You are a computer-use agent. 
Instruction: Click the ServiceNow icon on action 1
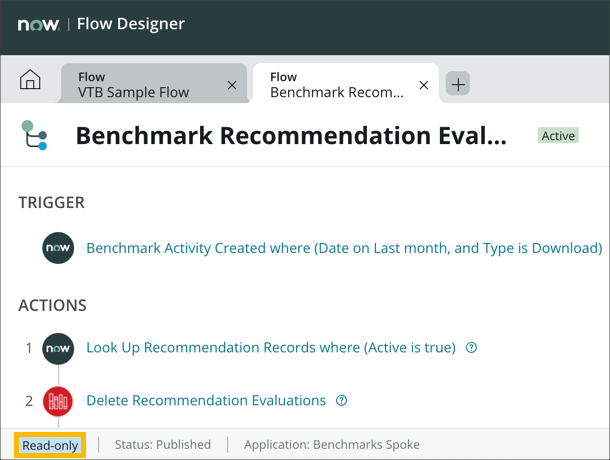[x=58, y=348]
